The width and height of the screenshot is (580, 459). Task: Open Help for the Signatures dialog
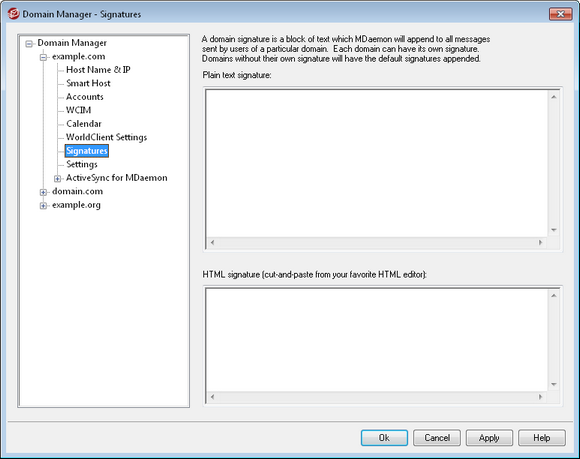(x=542, y=438)
